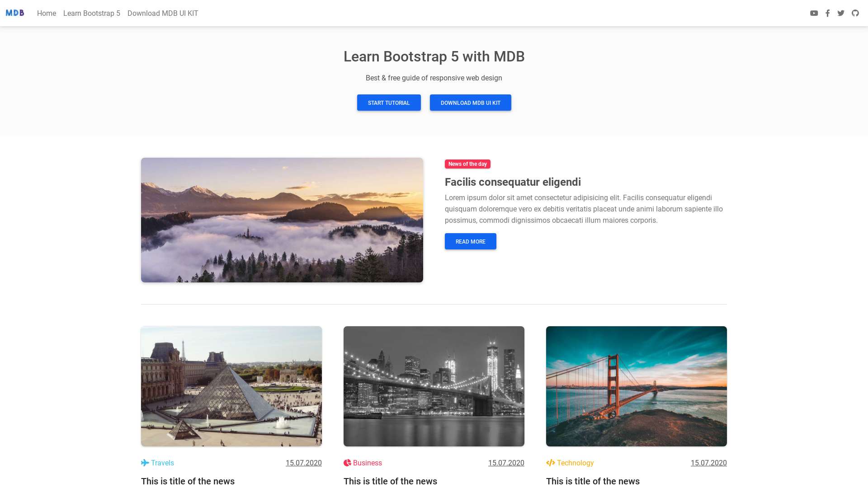
Task: Open the Business category link
Action: click(363, 463)
